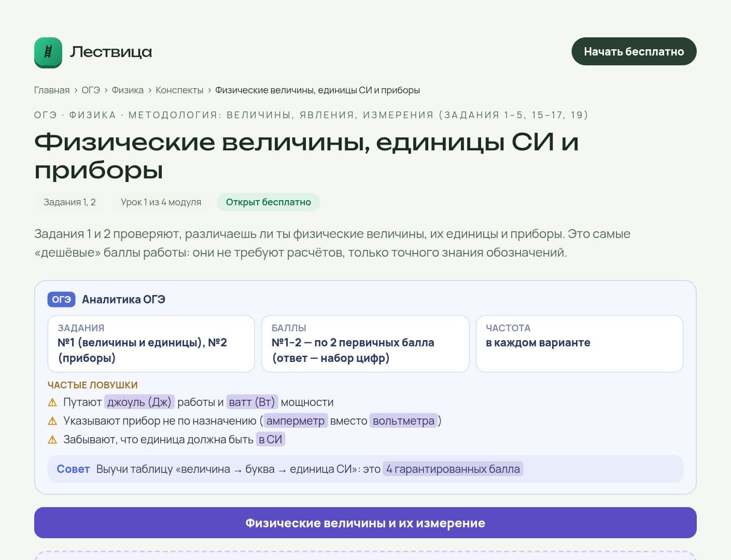Click the ЧАСТЫЕ ЛОВУШКИ label
The image size is (731, 560).
pos(93,385)
